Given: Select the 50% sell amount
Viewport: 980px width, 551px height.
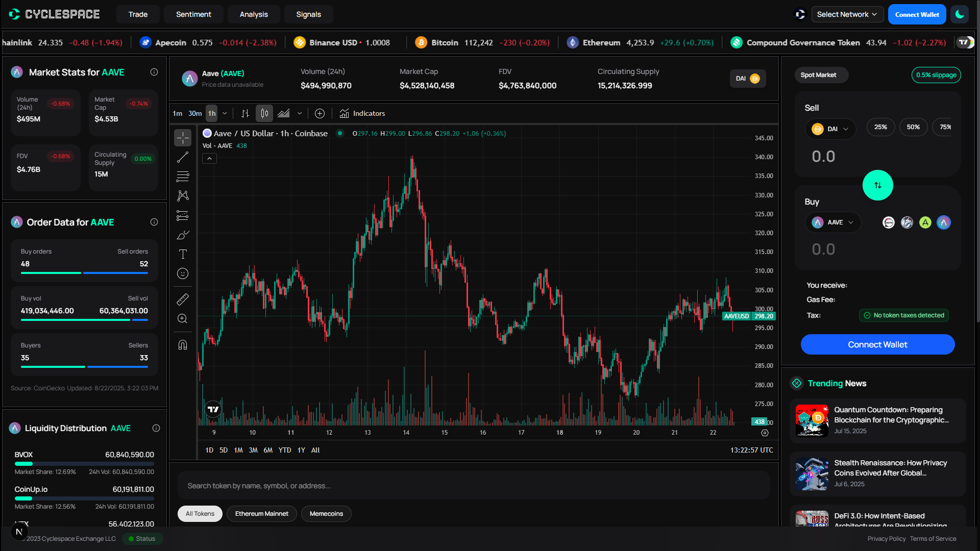Looking at the screenshot, I should click(913, 127).
